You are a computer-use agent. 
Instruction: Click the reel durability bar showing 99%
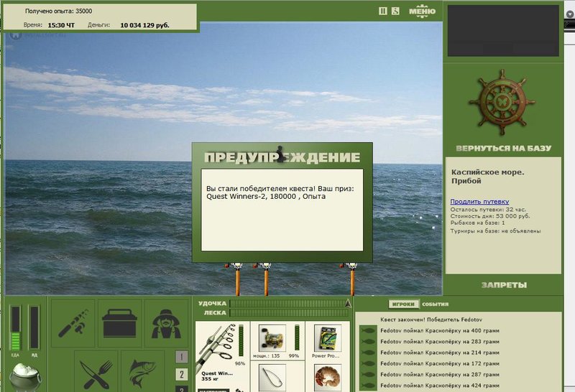point(297,338)
